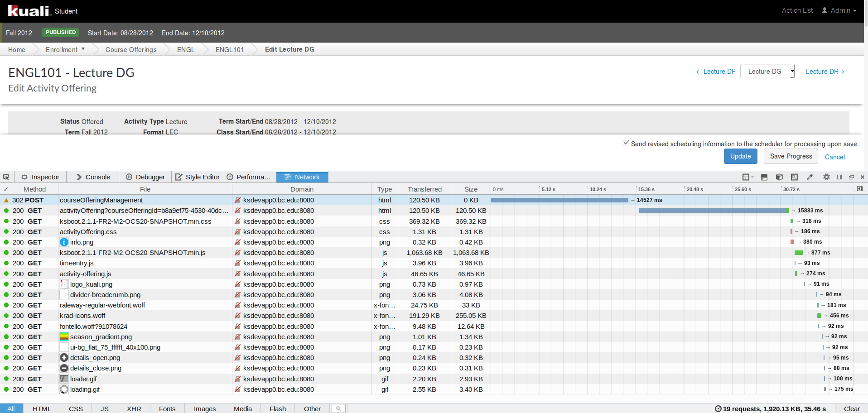Open developer toolbox settings gear
Viewport: 868px width, 413px height.
point(826,177)
